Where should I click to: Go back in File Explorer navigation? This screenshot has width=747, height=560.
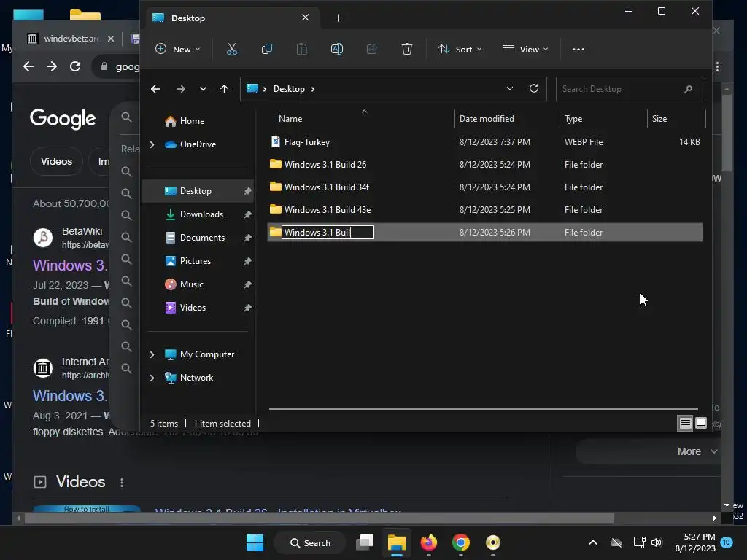point(155,89)
